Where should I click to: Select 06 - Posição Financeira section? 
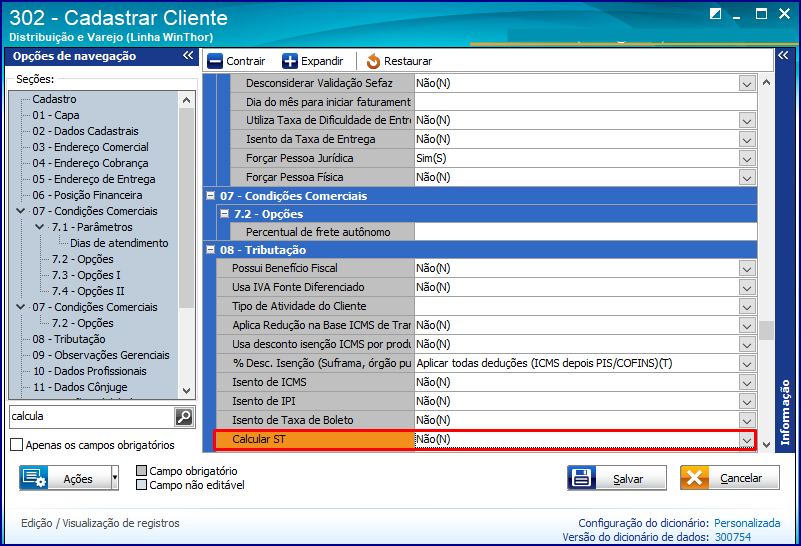tap(87, 195)
